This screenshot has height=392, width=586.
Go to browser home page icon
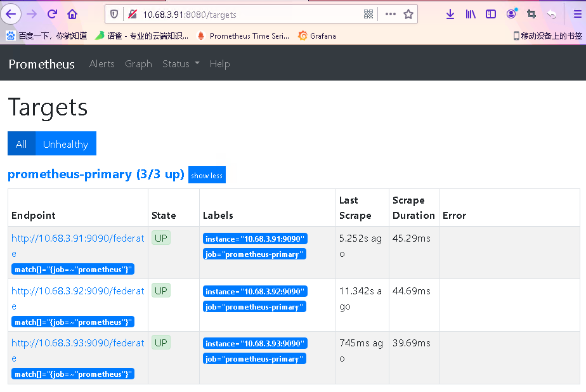pos(72,14)
